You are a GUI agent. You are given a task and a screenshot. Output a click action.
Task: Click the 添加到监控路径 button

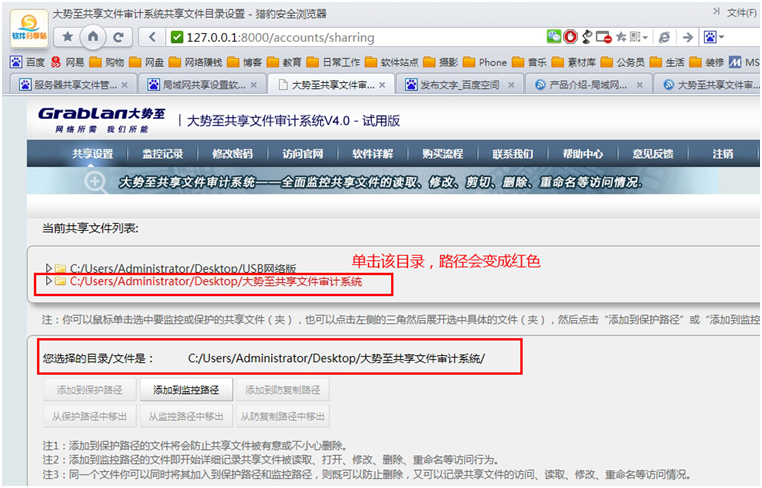(x=186, y=390)
